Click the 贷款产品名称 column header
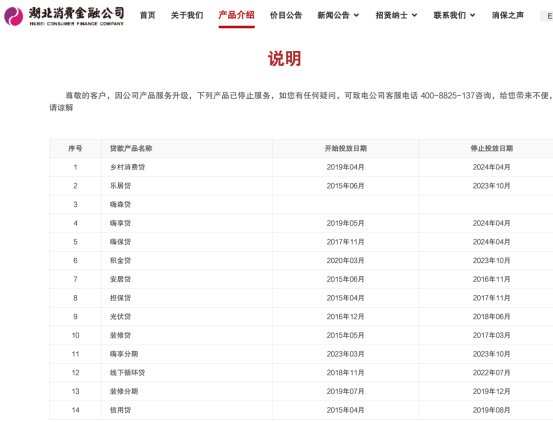553x422 pixels. click(x=131, y=148)
